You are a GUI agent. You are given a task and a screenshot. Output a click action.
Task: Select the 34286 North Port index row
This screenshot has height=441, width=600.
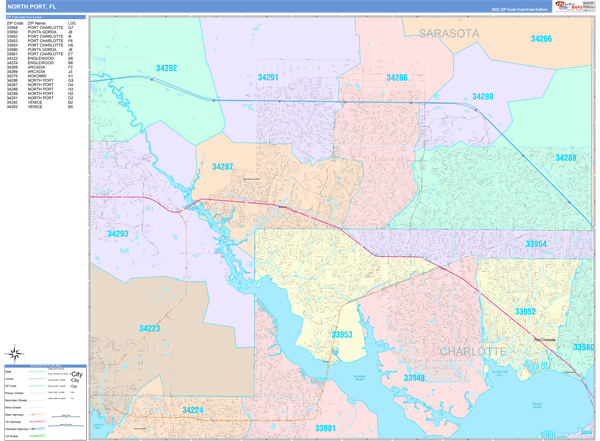click(41, 80)
